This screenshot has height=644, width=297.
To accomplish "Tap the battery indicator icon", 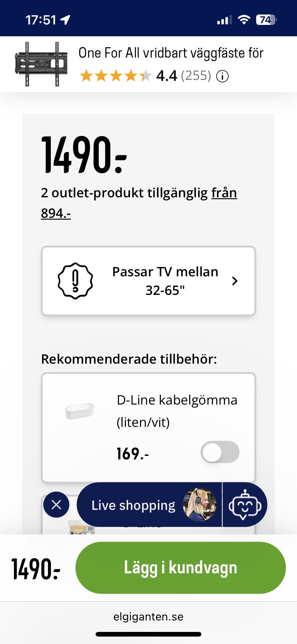I will point(266,20).
